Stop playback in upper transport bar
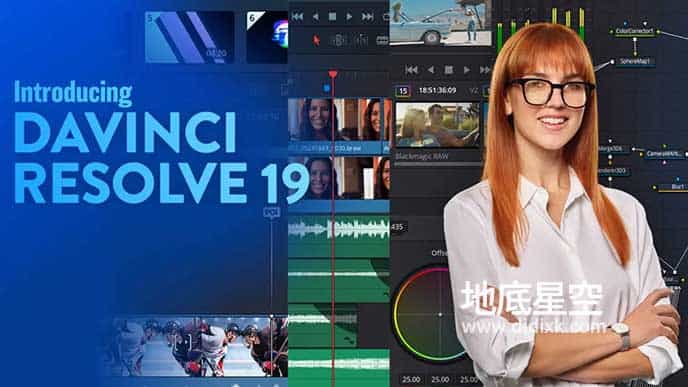Viewport: 688px width, 387px height. tap(333, 17)
